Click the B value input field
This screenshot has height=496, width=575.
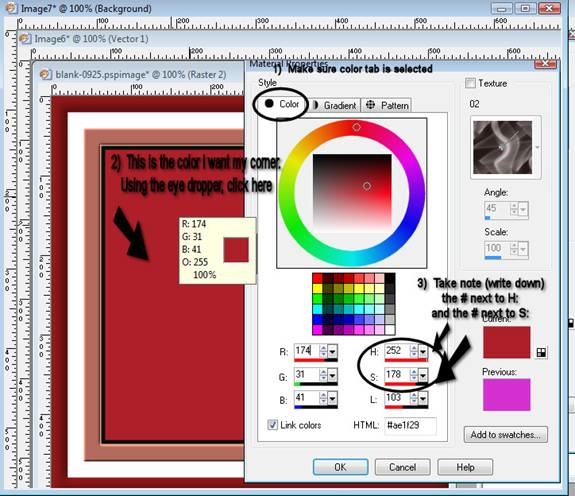tap(307, 398)
